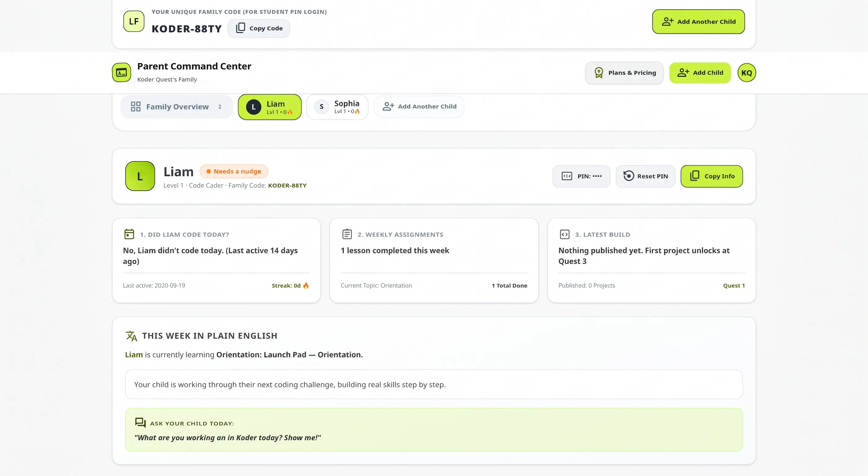Click the dark L avatar in Liam's tab
The width and height of the screenshot is (868, 476).
[253, 107]
